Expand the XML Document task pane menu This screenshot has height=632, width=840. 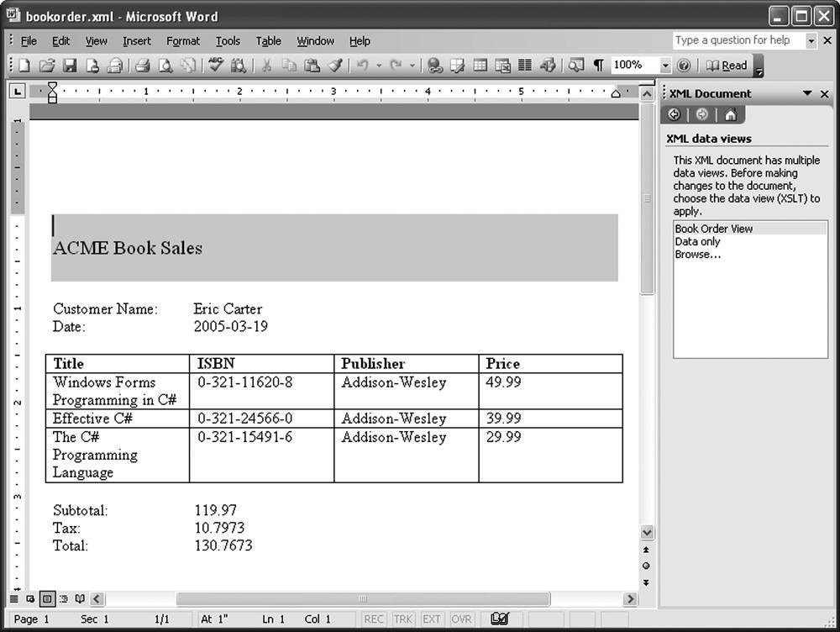tap(807, 93)
